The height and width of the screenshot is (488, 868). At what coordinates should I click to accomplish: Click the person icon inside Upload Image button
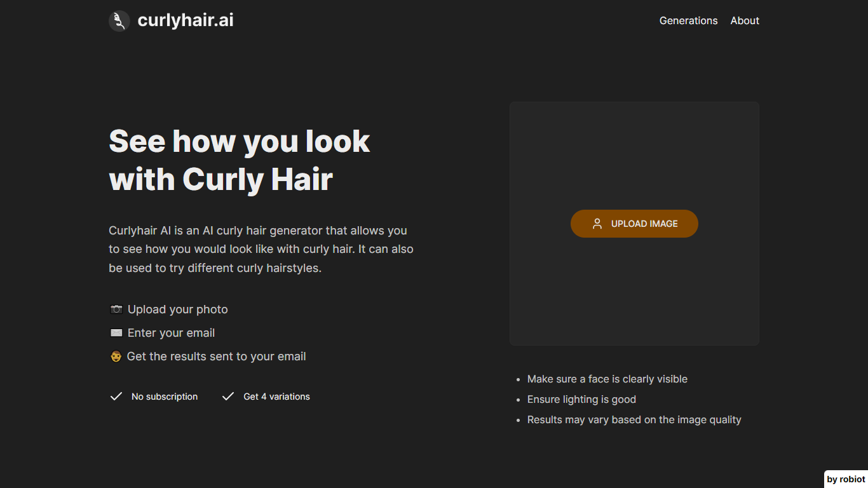[597, 224]
